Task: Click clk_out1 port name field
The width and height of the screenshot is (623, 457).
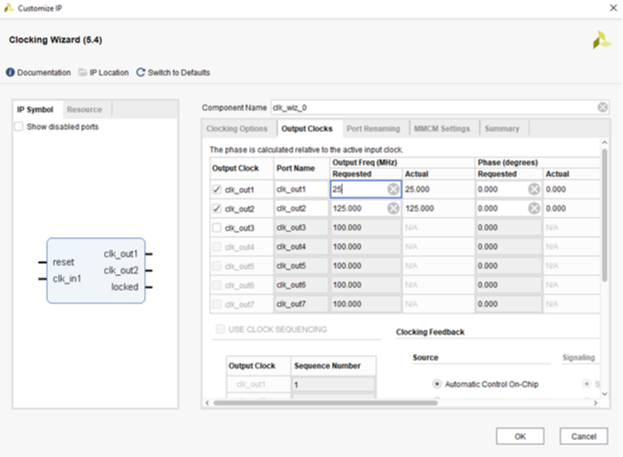Action: (x=301, y=189)
